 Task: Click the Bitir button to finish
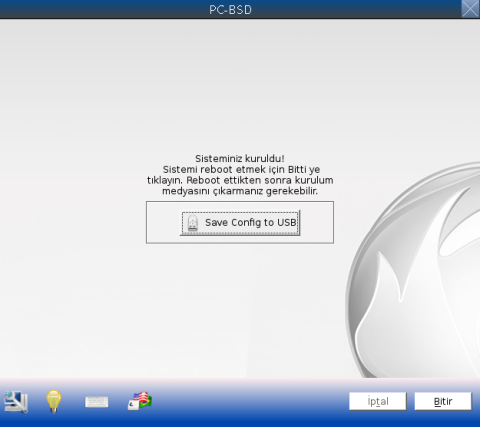coord(443,401)
